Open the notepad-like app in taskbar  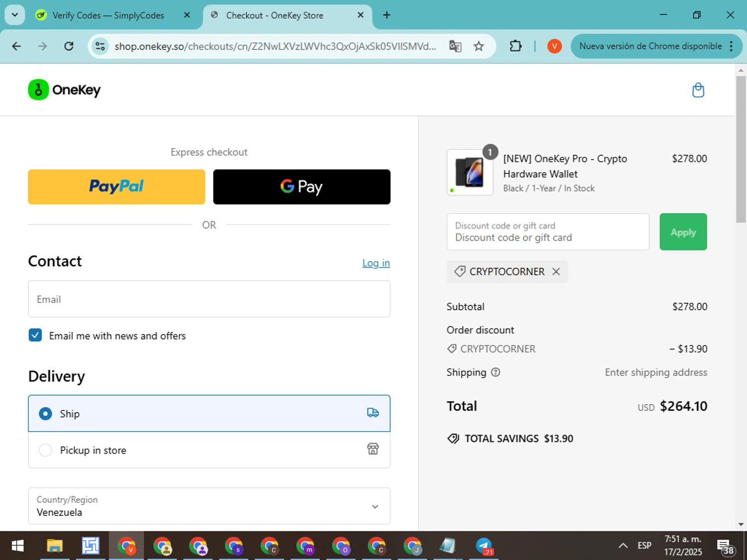tap(447, 546)
